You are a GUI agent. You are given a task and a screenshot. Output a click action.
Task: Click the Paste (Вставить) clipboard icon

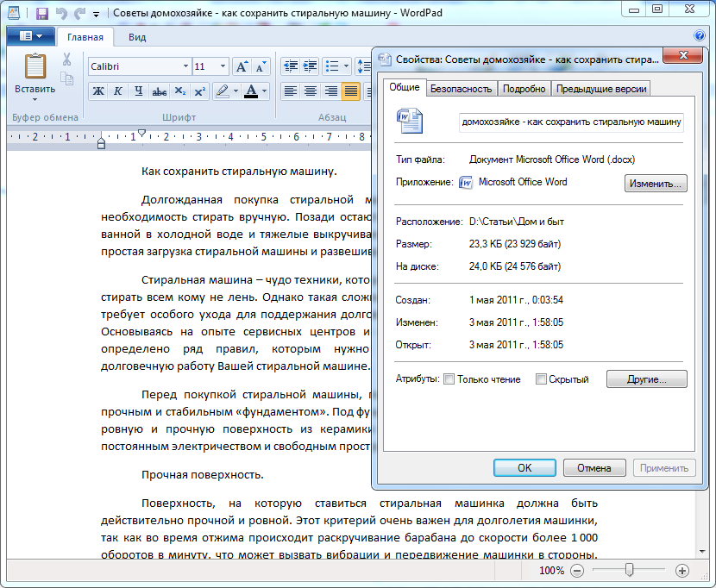pyautogui.click(x=35, y=67)
